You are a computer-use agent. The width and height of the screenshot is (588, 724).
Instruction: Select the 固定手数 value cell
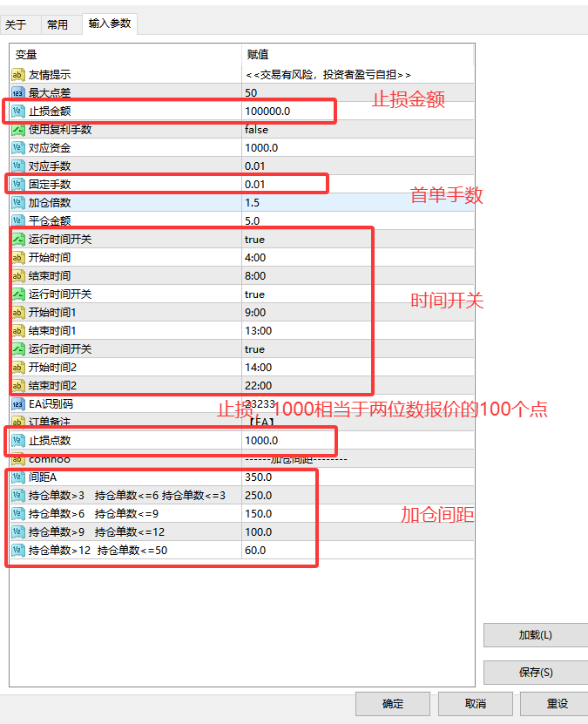[358, 184]
